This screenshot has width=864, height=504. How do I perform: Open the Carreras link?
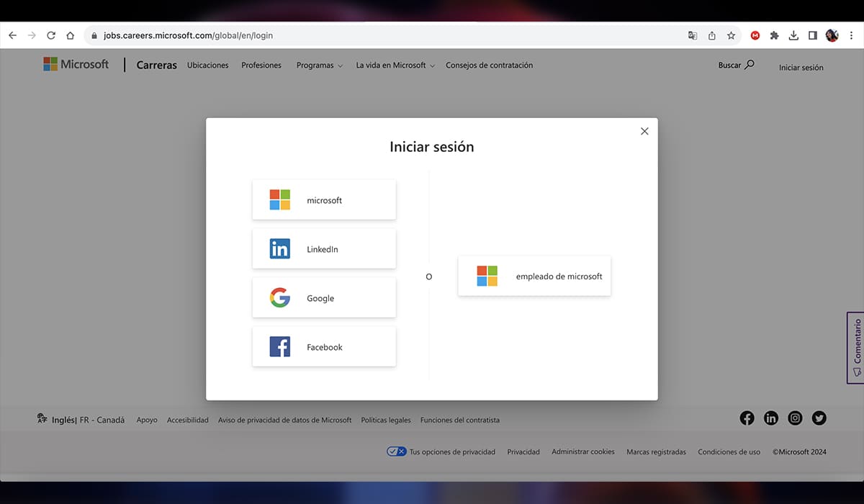pos(157,65)
